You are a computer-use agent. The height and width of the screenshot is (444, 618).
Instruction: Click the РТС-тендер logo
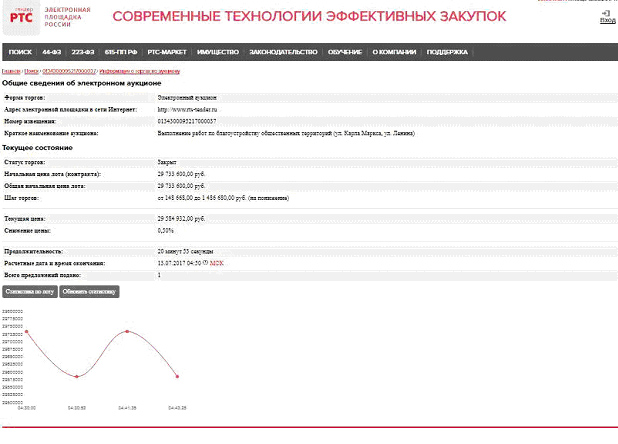click(21, 18)
